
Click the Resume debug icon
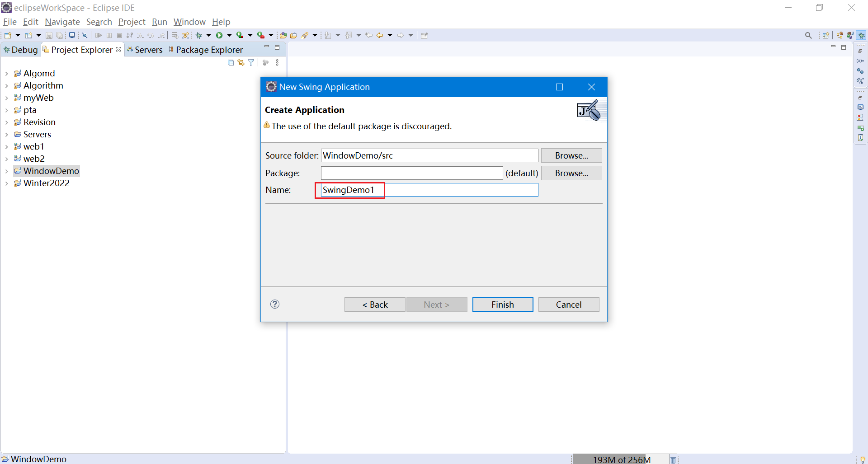(x=99, y=35)
